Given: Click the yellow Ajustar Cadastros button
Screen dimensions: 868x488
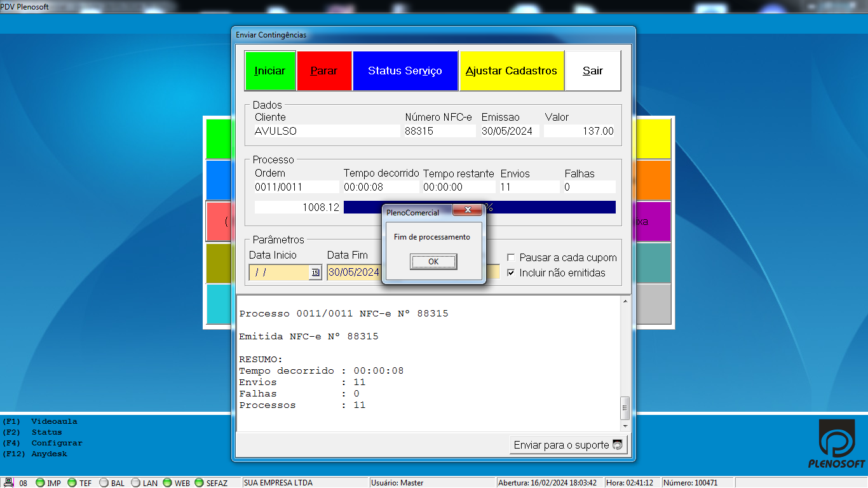Looking at the screenshot, I should coord(512,71).
